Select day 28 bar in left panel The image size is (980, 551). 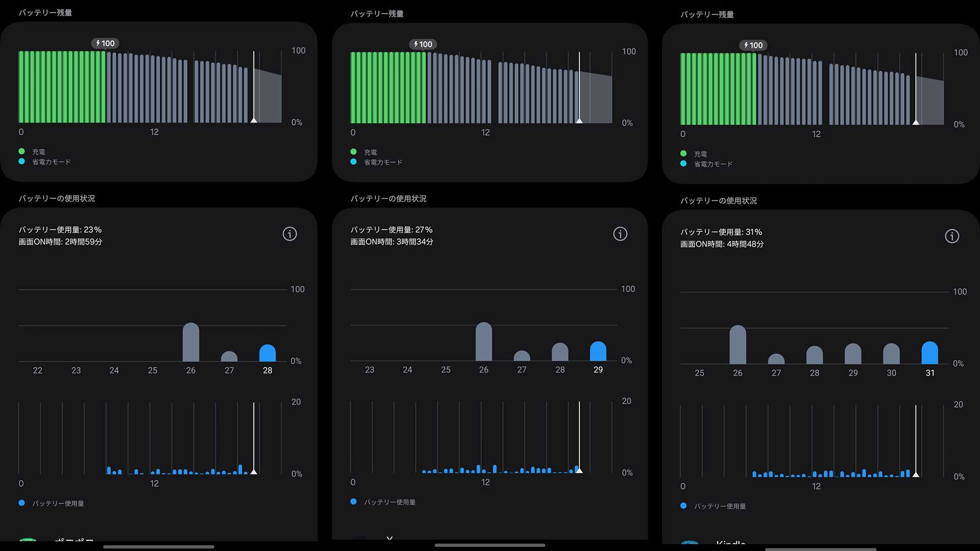point(267,353)
